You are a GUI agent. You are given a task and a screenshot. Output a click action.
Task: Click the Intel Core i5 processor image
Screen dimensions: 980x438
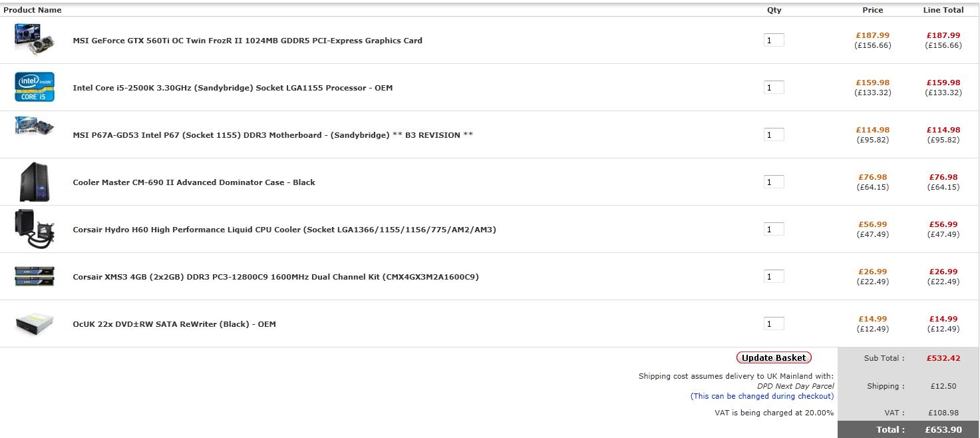coord(35,87)
